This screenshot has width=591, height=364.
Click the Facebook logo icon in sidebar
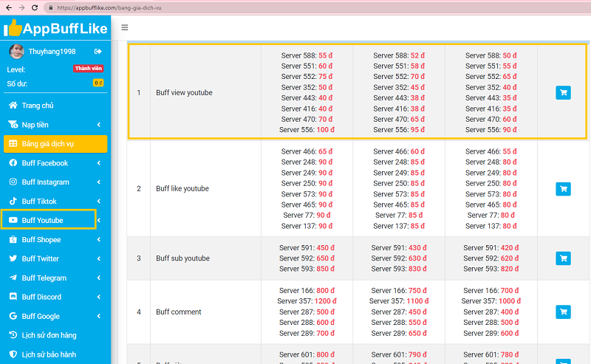[x=13, y=162]
